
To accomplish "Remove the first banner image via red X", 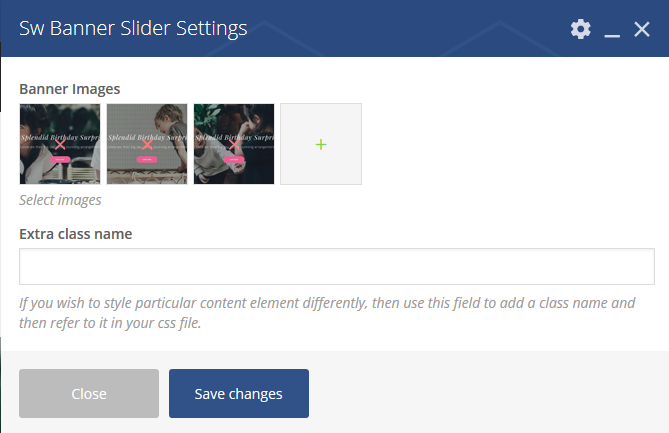I will (x=60, y=144).
